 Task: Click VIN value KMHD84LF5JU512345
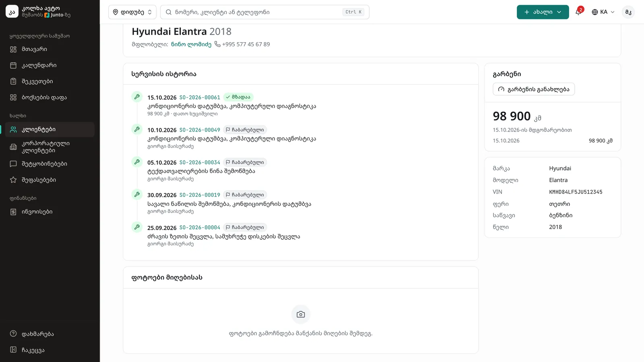576,192
